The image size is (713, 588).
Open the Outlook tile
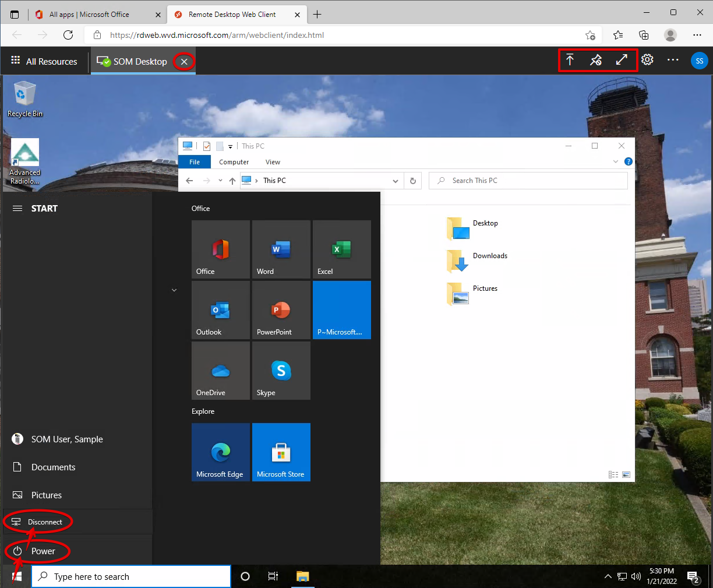[221, 310]
